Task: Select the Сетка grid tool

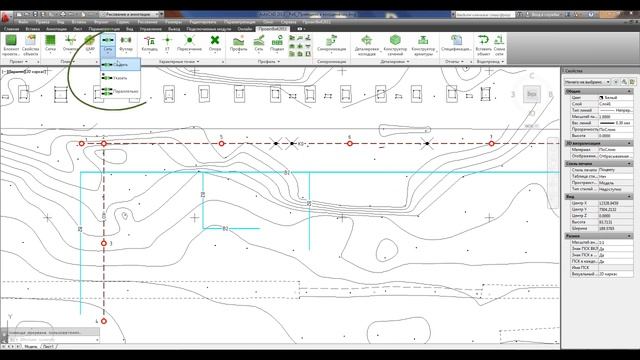Action: [50, 44]
